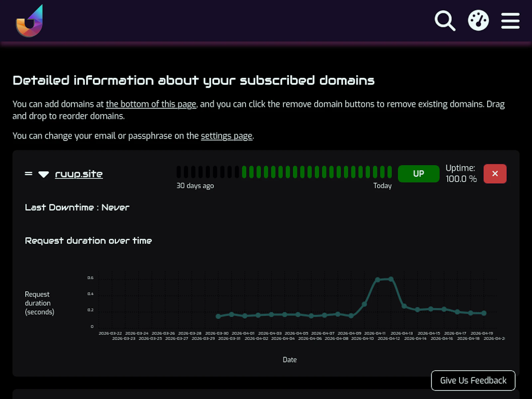This screenshot has width=532, height=399.
Task: Click the 2026-04-19 chart data point
Action: point(484,313)
